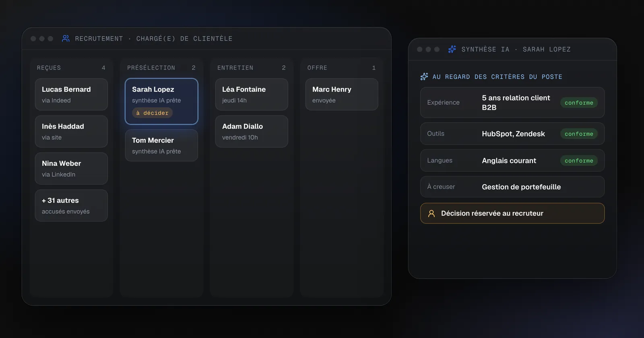Click person icon in Décision réservée banner
This screenshot has height=338, width=644.
[431, 213]
